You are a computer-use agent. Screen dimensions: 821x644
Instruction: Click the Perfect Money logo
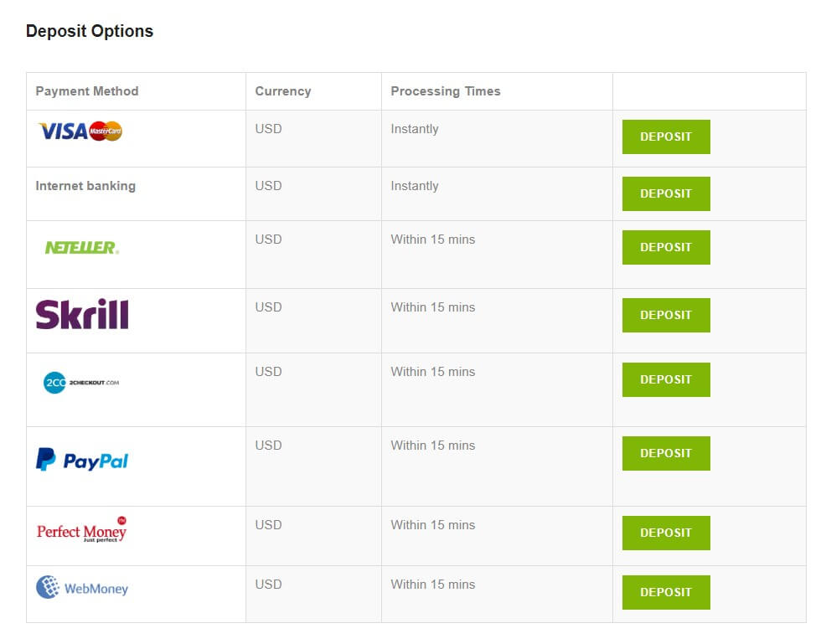pyautogui.click(x=82, y=529)
